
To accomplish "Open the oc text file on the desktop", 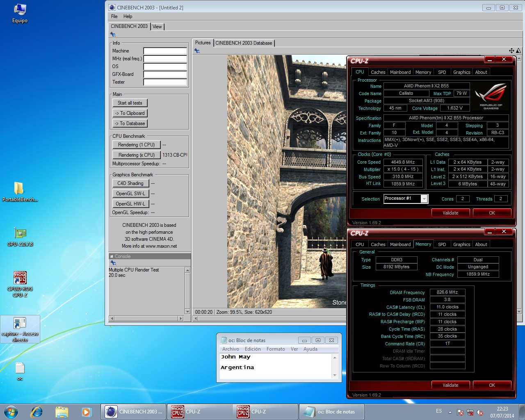I will pyautogui.click(x=20, y=371).
